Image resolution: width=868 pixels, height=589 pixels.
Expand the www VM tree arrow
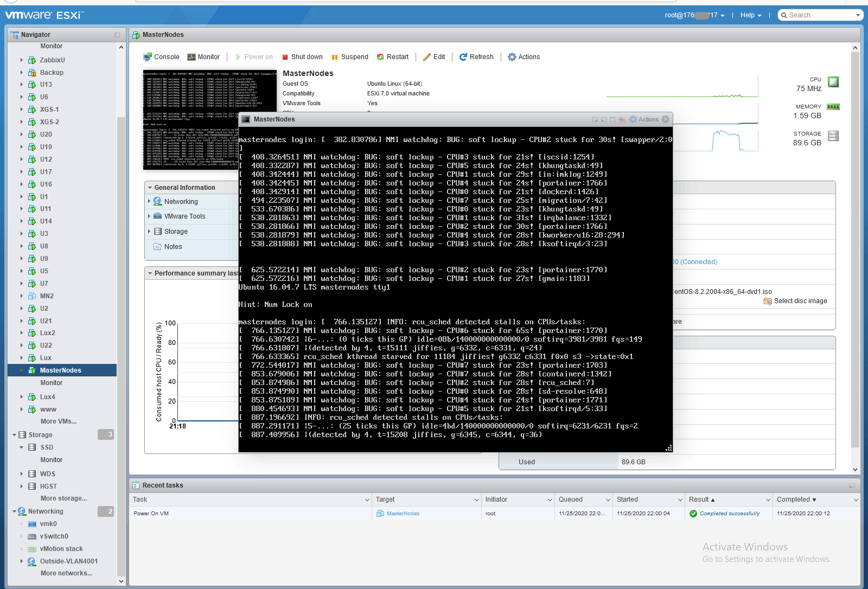click(22, 409)
